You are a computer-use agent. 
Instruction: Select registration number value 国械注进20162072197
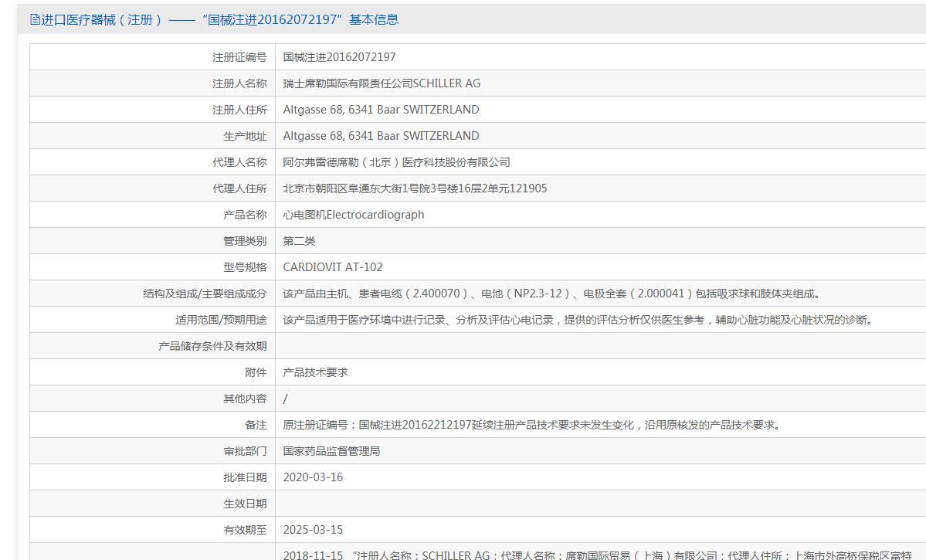tap(340, 57)
